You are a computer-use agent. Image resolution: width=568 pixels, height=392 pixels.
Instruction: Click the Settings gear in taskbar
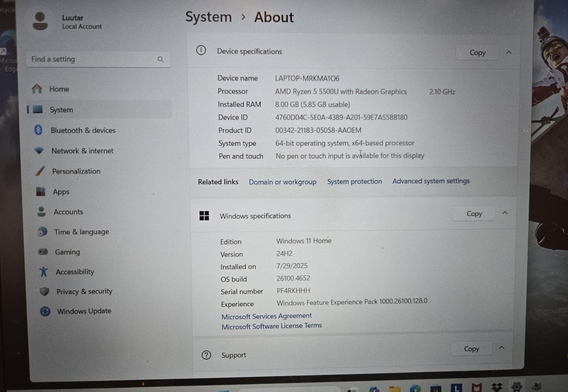(x=517, y=387)
